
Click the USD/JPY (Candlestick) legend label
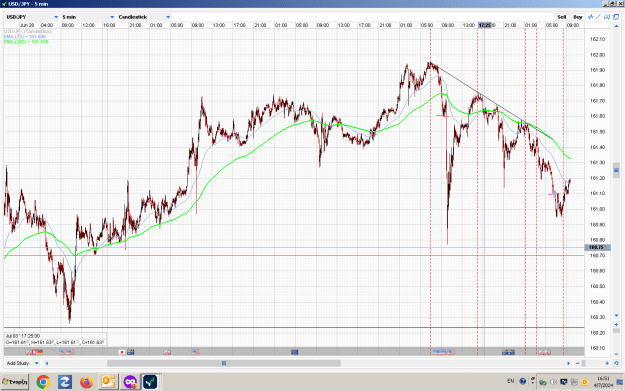(28, 31)
